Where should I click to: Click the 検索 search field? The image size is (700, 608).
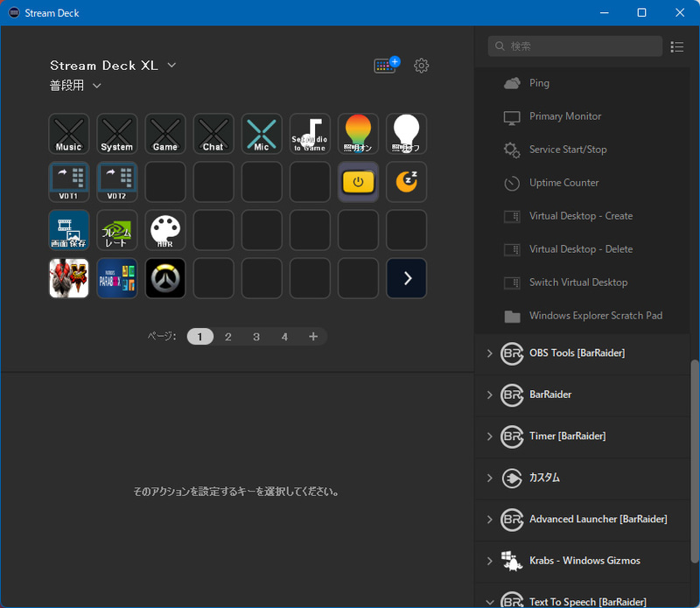(x=575, y=46)
